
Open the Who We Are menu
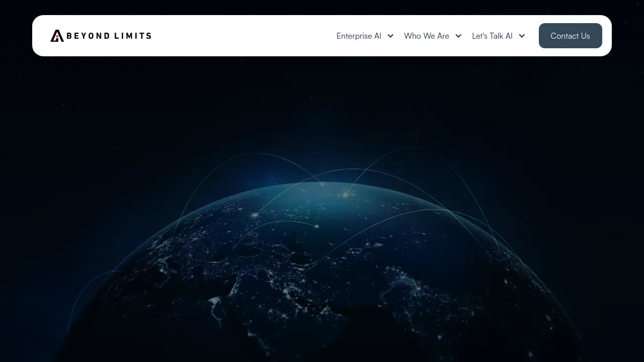(427, 36)
